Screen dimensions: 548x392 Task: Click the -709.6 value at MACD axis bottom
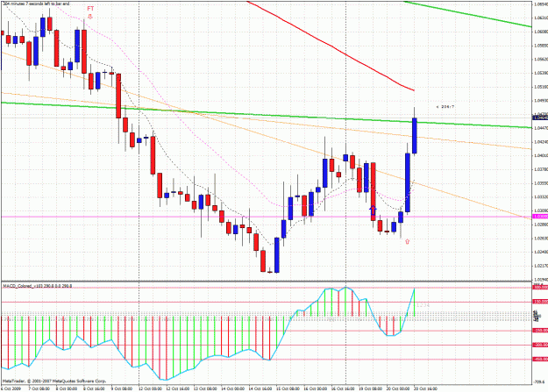[540, 382]
